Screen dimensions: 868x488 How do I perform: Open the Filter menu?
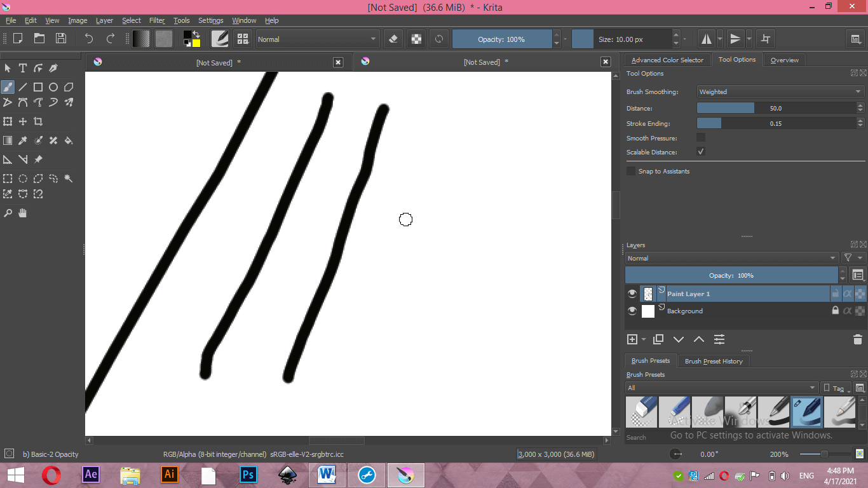(x=157, y=20)
